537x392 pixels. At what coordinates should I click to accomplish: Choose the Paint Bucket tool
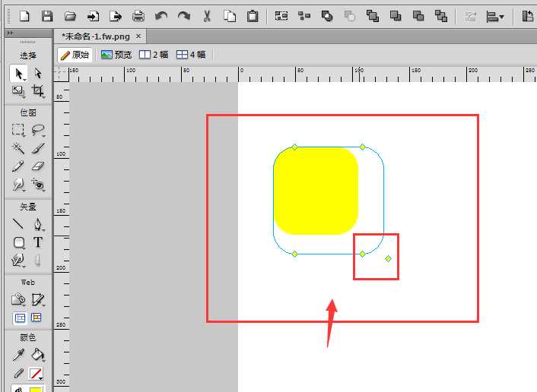[38, 355]
